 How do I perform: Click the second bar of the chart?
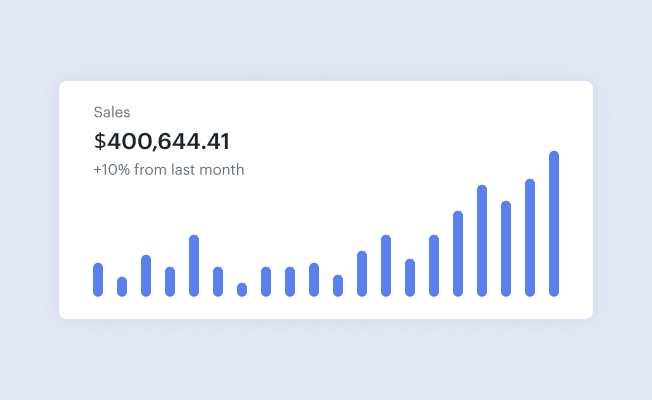[x=122, y=287]
